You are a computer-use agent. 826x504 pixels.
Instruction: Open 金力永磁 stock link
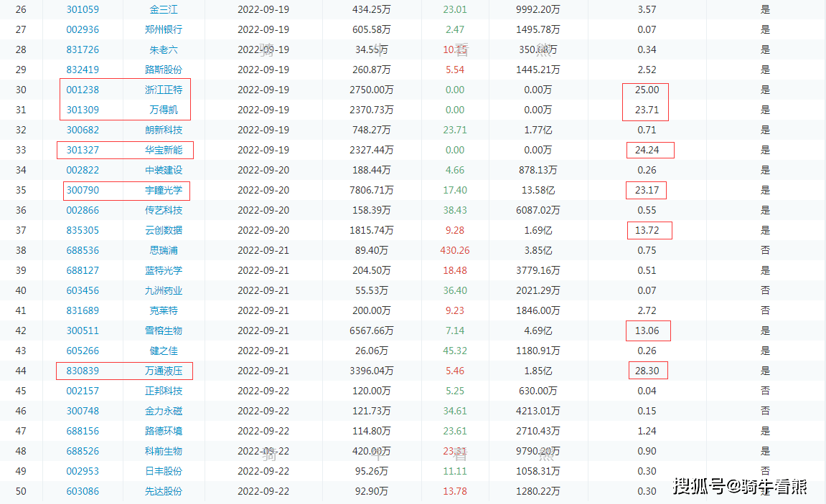(164, 411)
